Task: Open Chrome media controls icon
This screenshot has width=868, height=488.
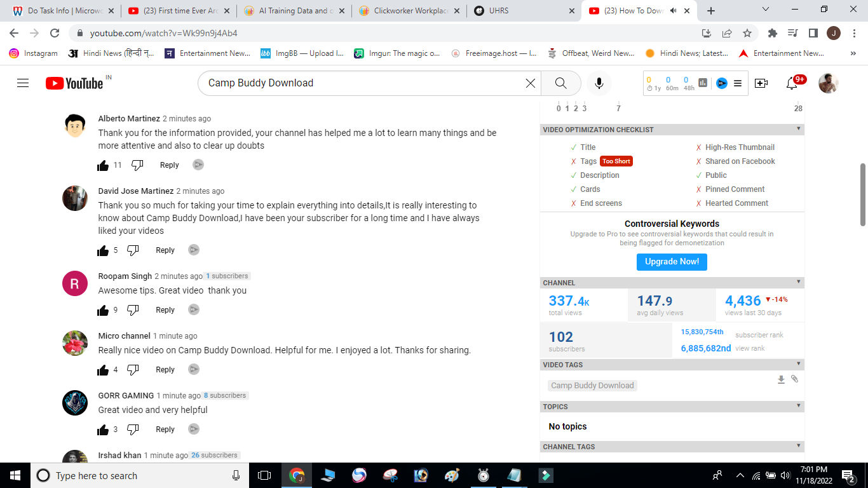Action: coord(793,33)
